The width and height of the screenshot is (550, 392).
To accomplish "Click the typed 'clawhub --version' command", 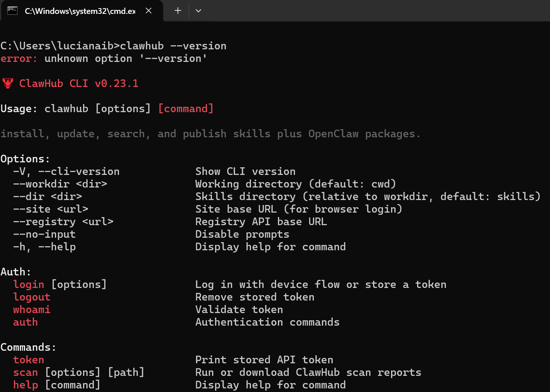I will (173, 46).
